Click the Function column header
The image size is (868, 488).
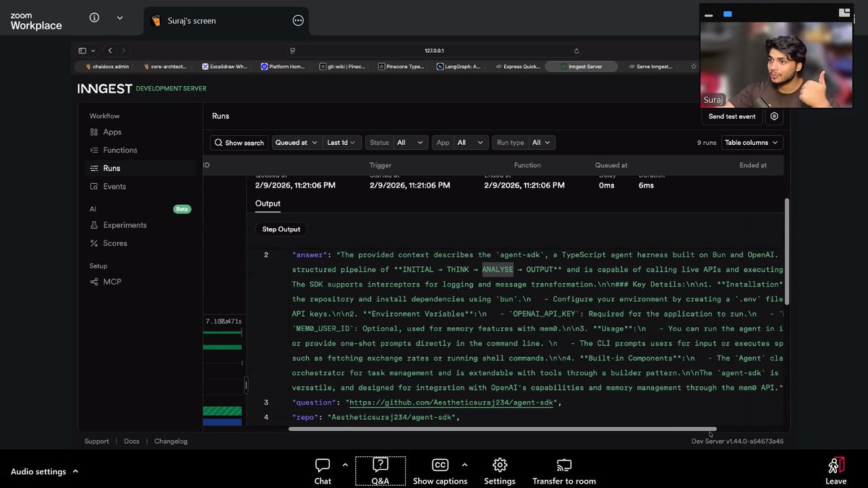(527, 165)
